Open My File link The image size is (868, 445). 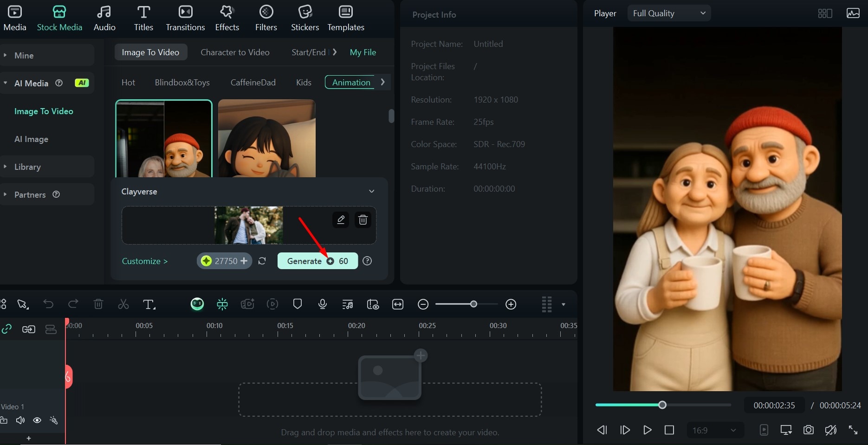coord(363,52)
